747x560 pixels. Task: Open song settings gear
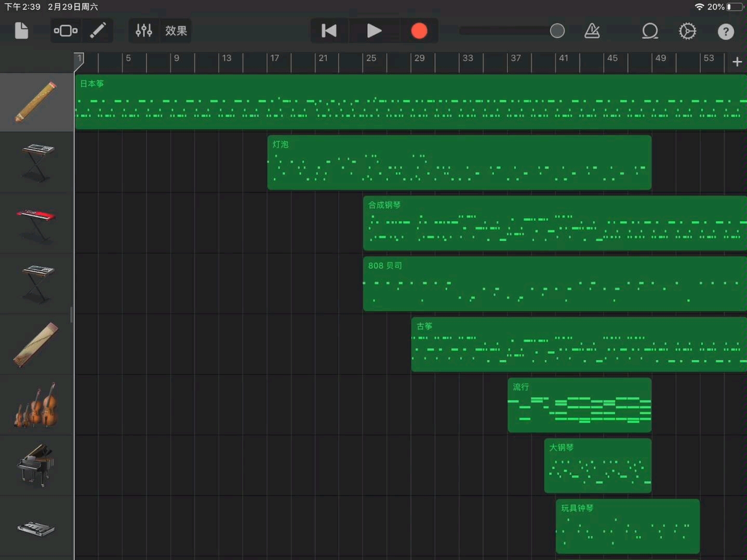pos(687,31)
